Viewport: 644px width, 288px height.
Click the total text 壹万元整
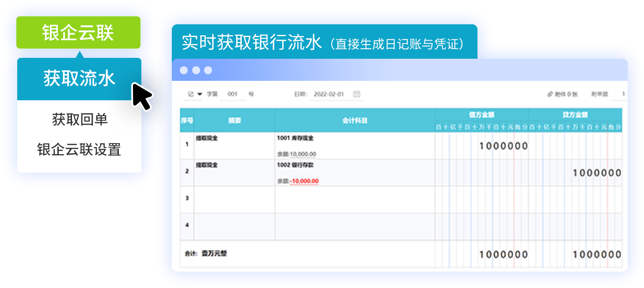click(214, 254)
